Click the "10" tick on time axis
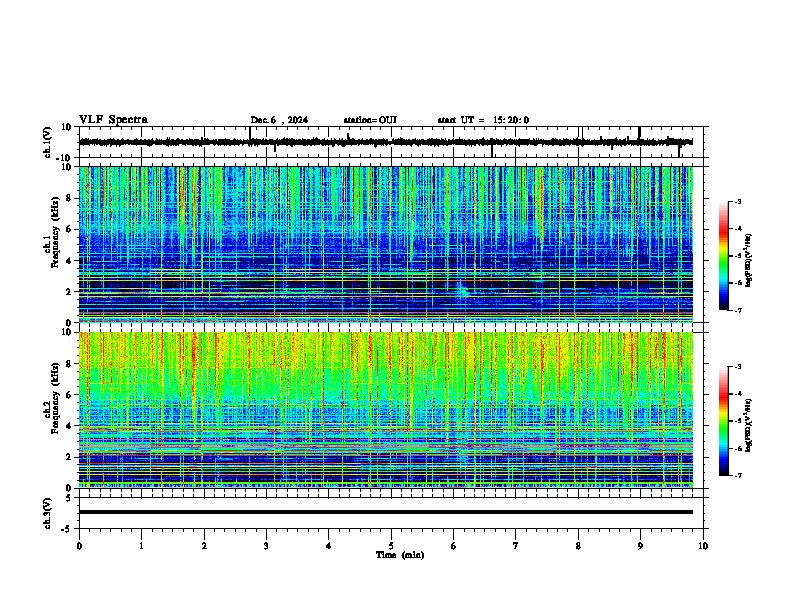The width and height of the screenshot is (792, 612). pos(703,546)
